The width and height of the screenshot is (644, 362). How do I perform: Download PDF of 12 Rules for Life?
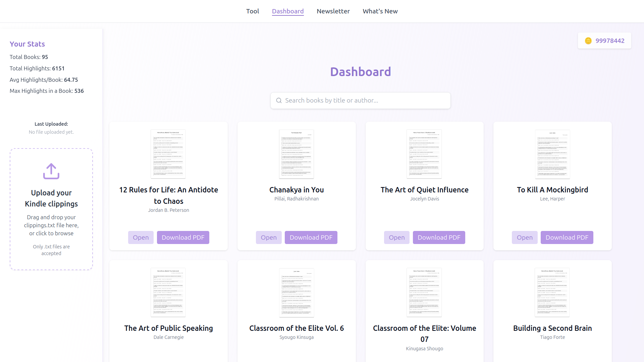[x=183, y=237]
